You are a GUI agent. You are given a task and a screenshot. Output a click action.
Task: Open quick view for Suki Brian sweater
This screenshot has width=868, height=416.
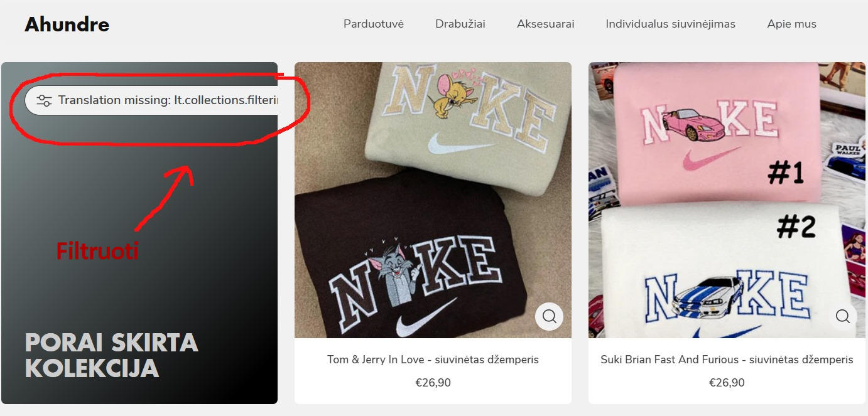[842, 316]
